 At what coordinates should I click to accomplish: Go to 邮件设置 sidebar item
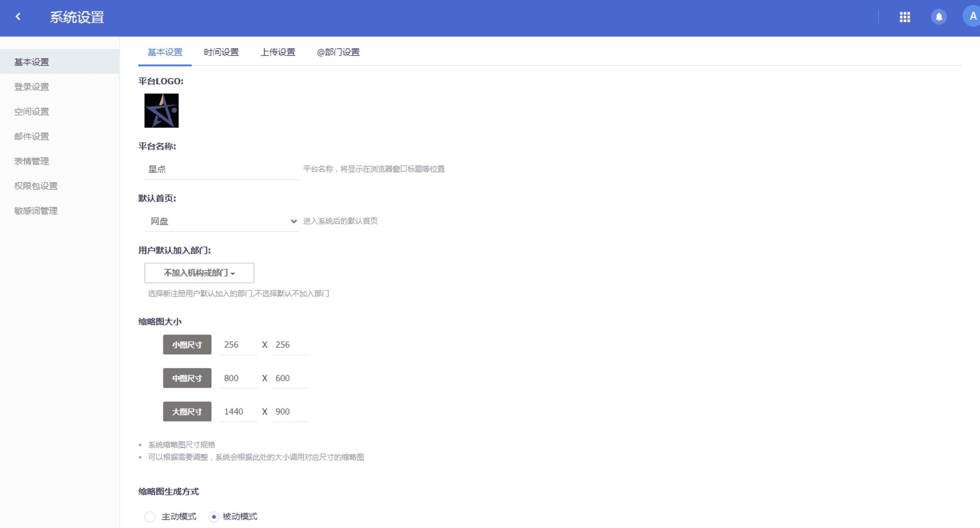pyautogui.click(x=32, y=136)
